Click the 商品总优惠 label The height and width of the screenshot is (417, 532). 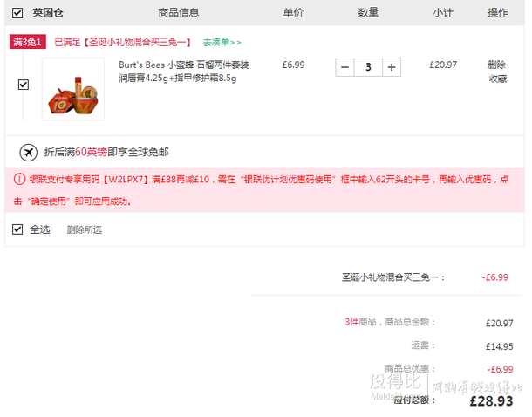[410, 368]
